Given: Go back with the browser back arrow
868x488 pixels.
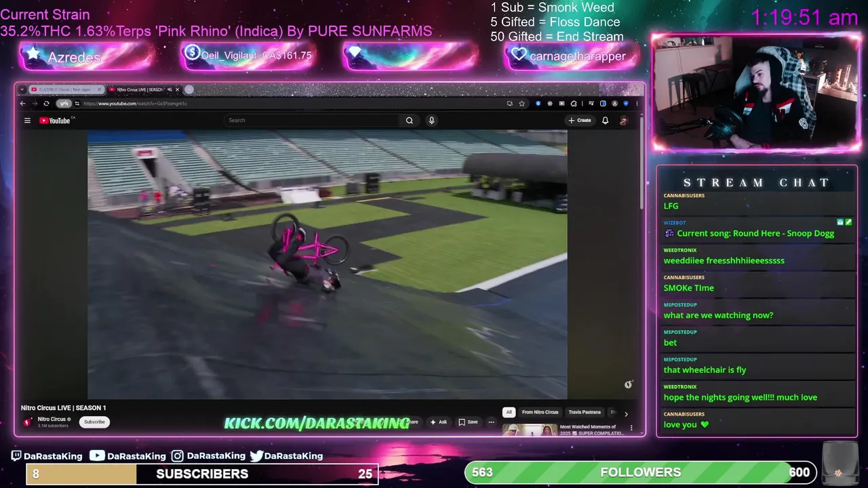Looking at the screenshot, I should coord(23,104).
